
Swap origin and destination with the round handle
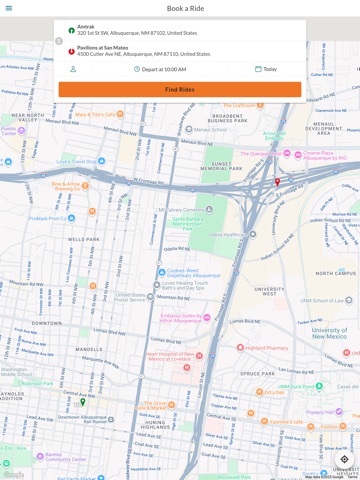point(59,41)
